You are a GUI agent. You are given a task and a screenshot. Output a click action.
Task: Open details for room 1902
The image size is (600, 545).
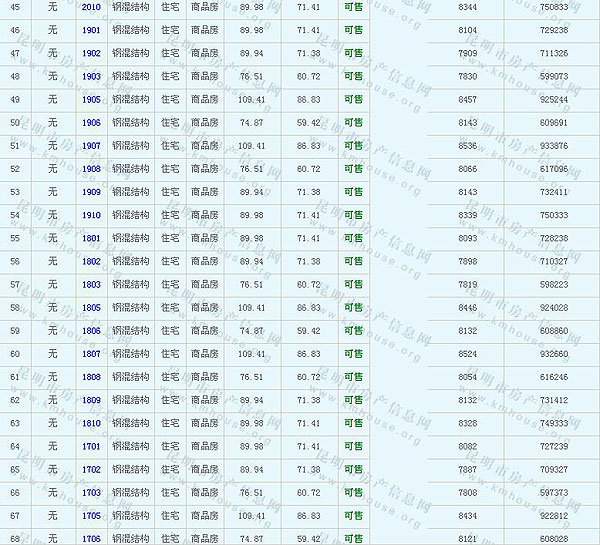[91, 53]
